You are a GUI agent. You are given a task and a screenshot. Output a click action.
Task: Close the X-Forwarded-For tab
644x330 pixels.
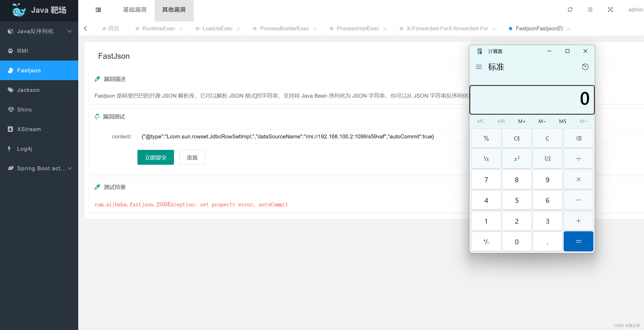[x=494, y=29]
